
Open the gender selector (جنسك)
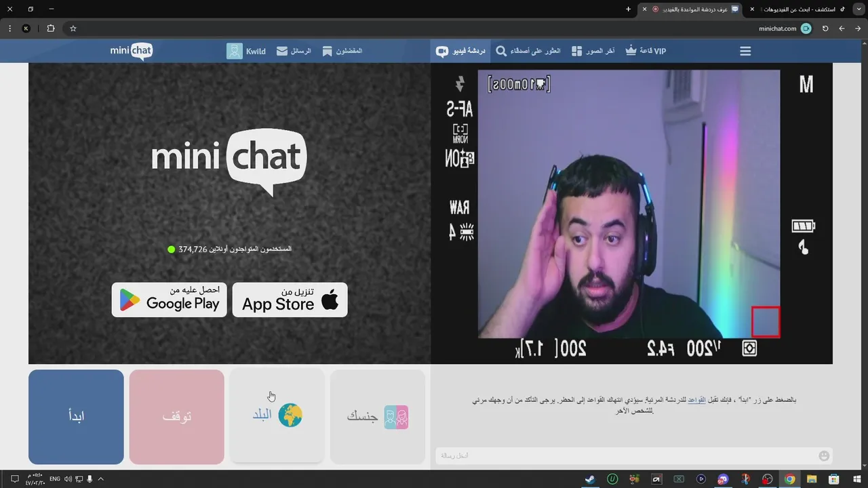(377, 417)
